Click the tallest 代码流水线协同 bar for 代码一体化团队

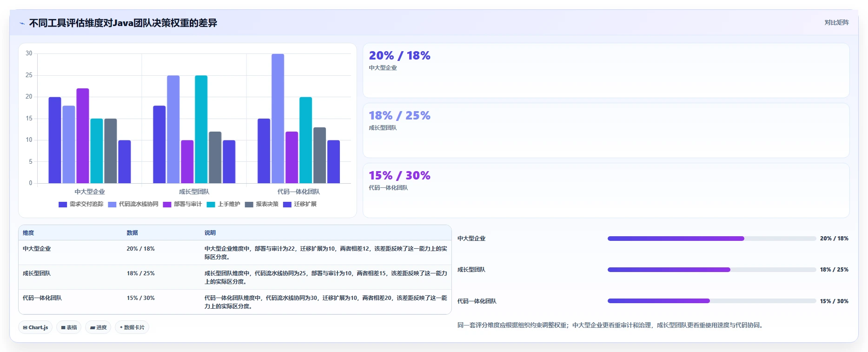tap(278, 119)
